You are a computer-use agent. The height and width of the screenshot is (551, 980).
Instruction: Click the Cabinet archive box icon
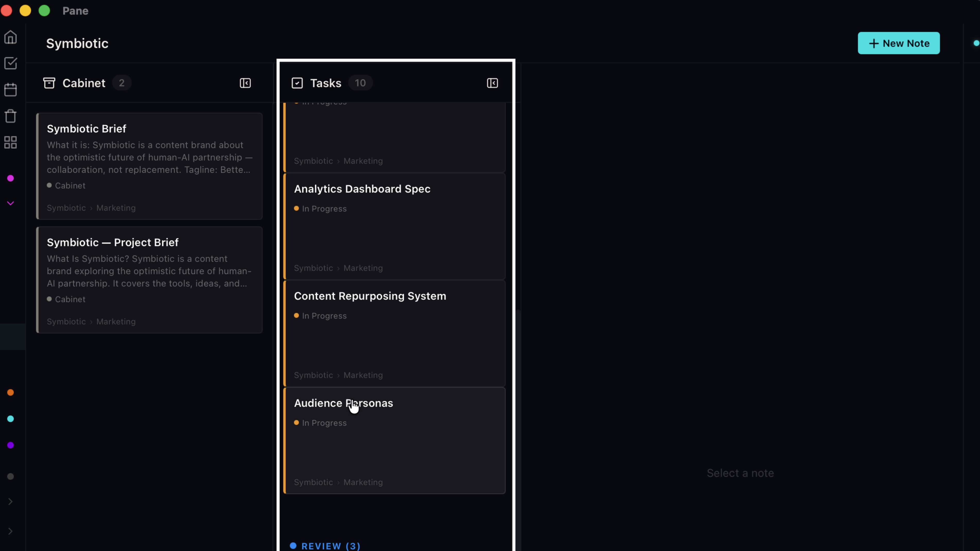coord(49,83)
